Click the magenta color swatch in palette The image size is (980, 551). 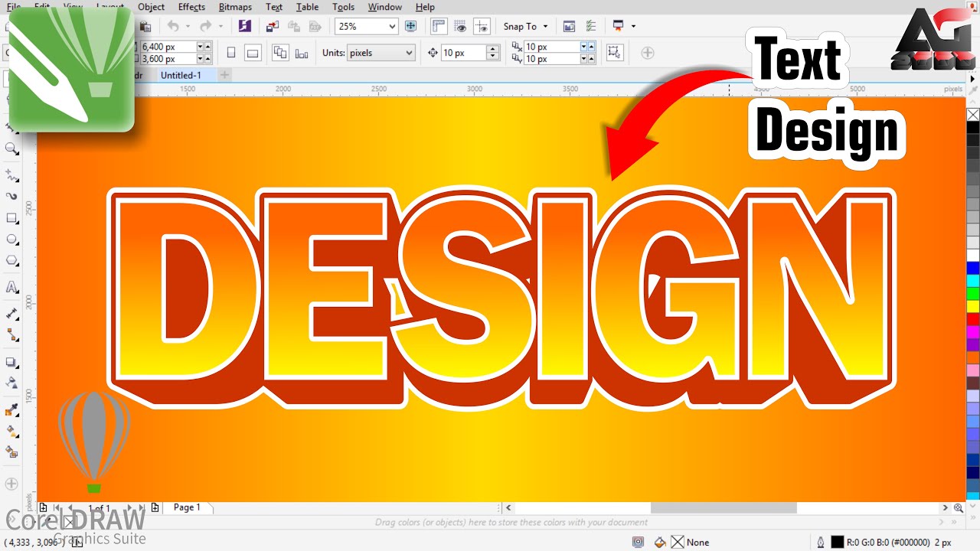973,331
